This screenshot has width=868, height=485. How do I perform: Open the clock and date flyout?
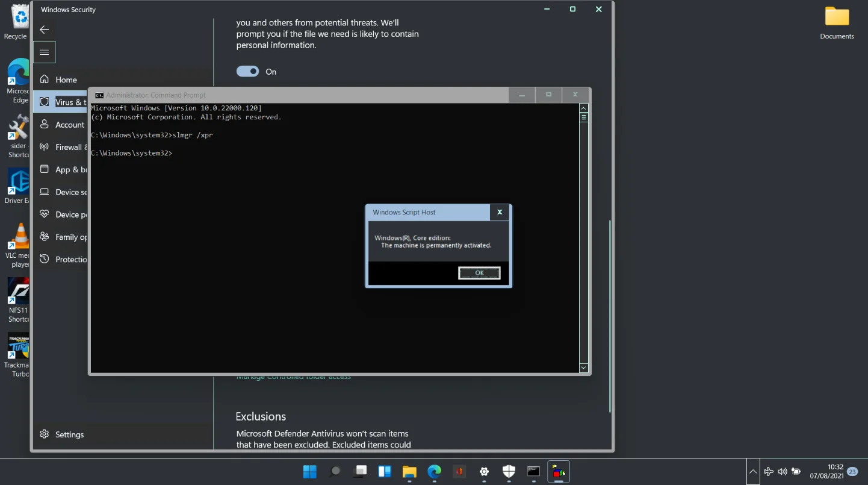[826, 472]
